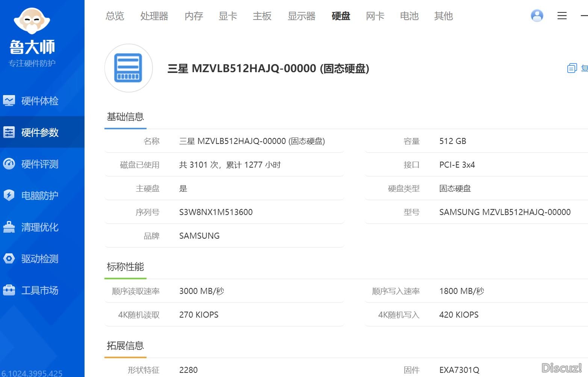Click the disk usage value 共 3101 次
Screen dimensions: 588x377
point(230,165)
